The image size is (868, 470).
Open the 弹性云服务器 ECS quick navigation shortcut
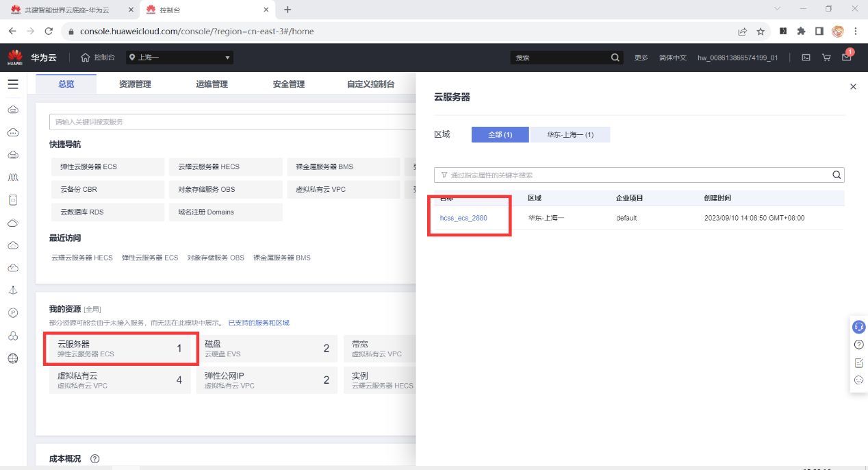click(x=107, y=166)
